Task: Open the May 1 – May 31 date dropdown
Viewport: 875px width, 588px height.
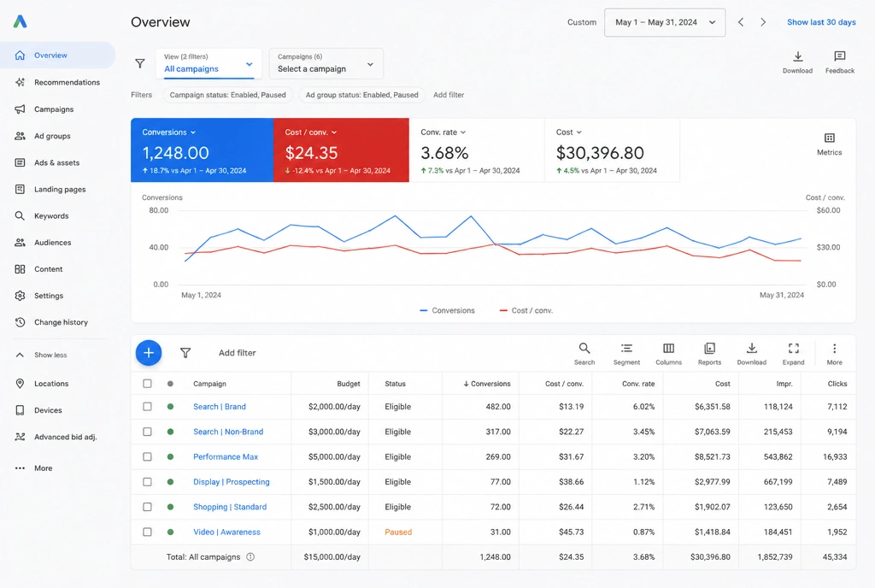Action: 665,22
